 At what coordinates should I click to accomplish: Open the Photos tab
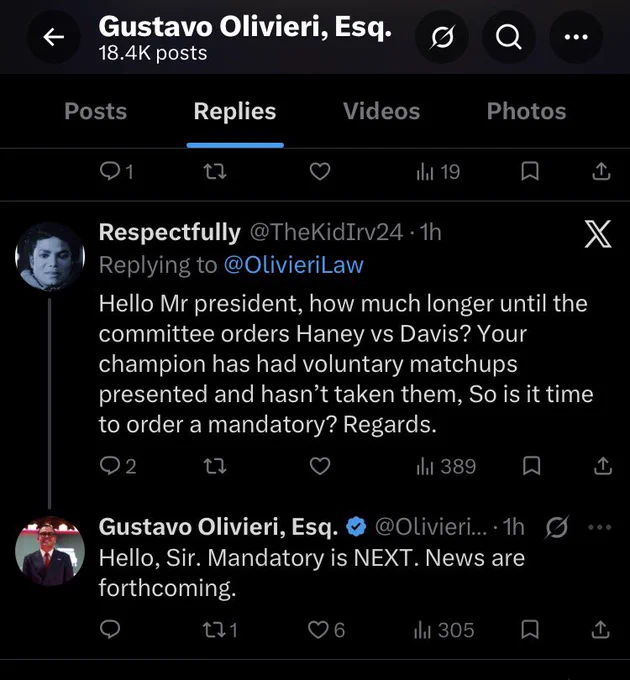point(526,111)
